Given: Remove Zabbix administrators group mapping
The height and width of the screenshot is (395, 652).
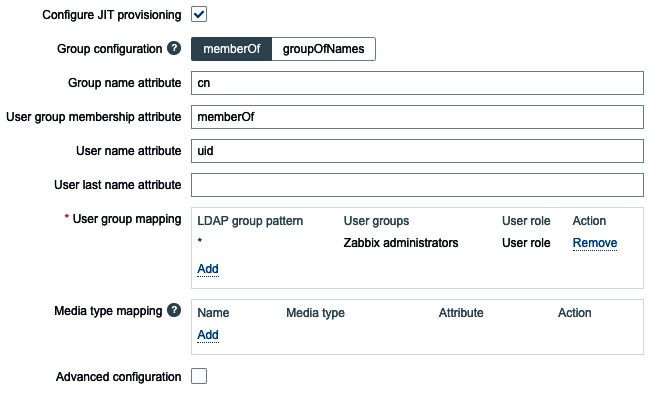Looking at the screenshot, I should pos(595,243).
